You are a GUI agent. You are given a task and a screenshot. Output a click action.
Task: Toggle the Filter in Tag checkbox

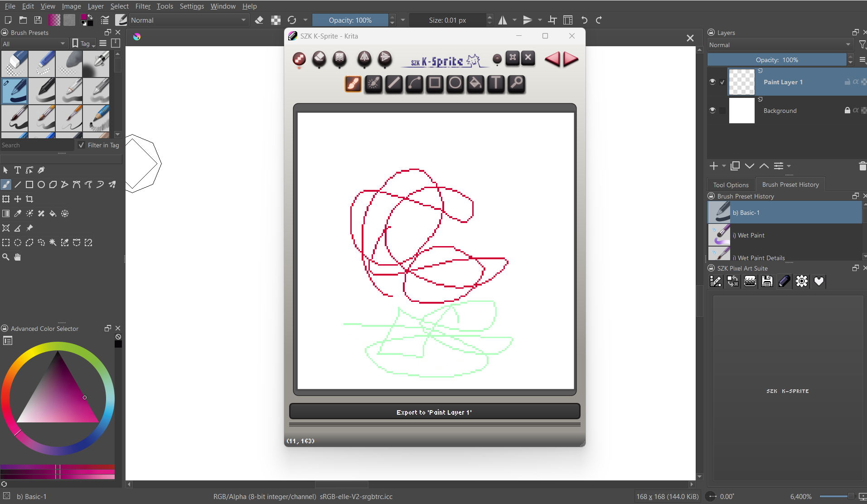(82, 145)
